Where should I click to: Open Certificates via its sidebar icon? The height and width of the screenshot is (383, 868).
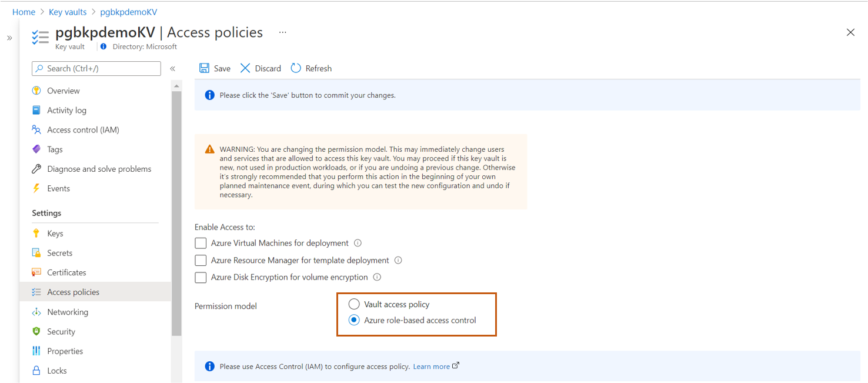pyautogui.click(x=37, y=272)
